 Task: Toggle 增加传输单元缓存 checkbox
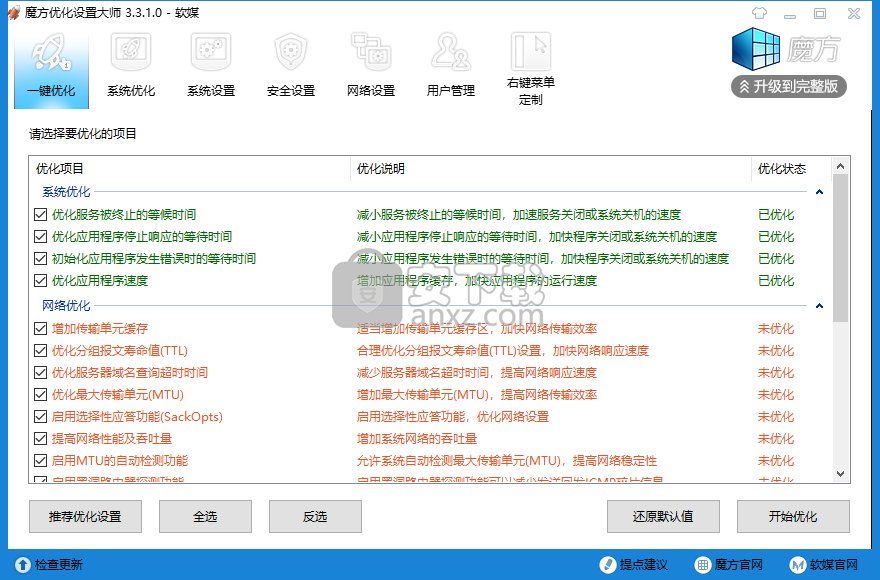(x=40, y=328)
